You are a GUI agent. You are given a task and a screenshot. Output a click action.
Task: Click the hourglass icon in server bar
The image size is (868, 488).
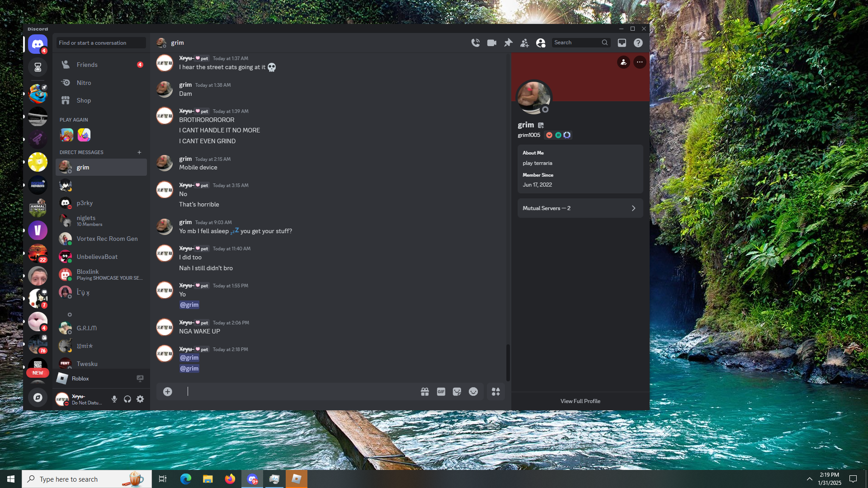38,67
